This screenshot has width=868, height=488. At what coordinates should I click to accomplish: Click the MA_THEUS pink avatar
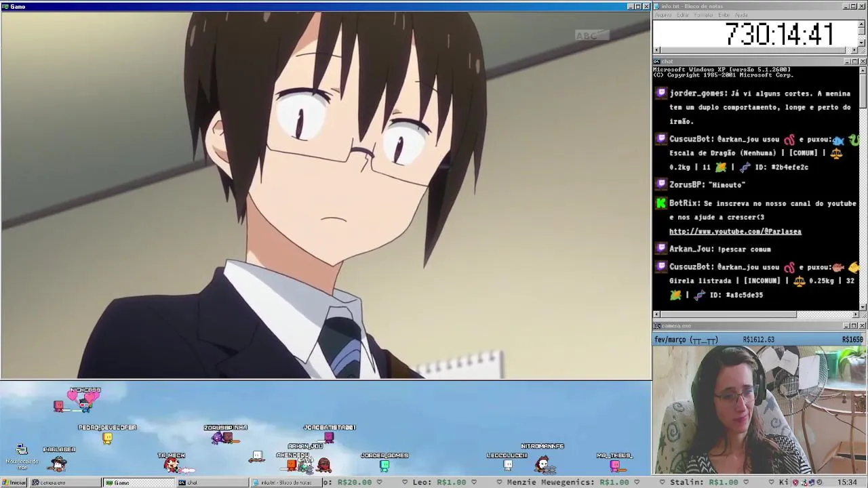(615, 465)
